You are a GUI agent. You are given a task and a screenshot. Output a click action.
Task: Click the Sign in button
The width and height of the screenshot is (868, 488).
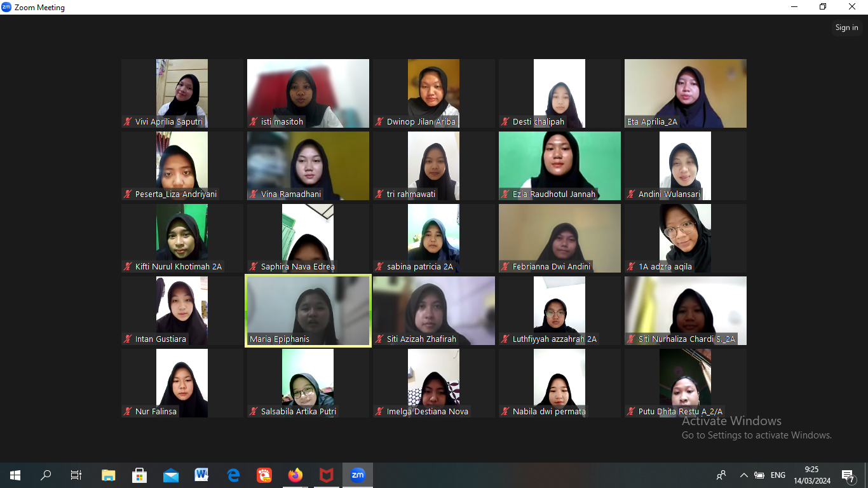tap(846, 27)
